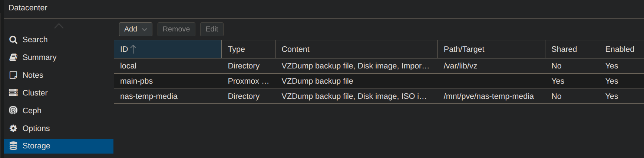The image size is (644, 158).
Task: Click the Storage database icon
Action: [x=13, y=146]
